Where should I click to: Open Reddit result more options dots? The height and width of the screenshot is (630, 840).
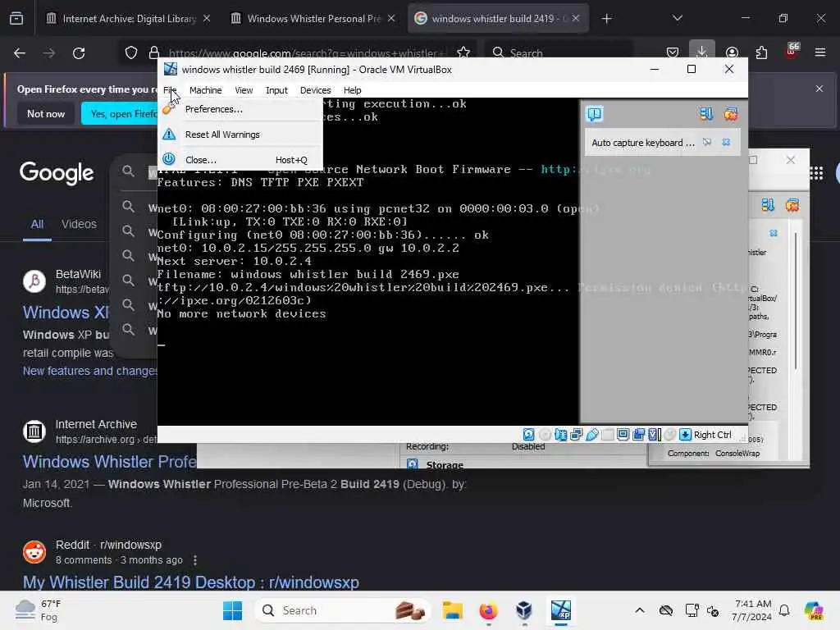(x=195, y=559)
